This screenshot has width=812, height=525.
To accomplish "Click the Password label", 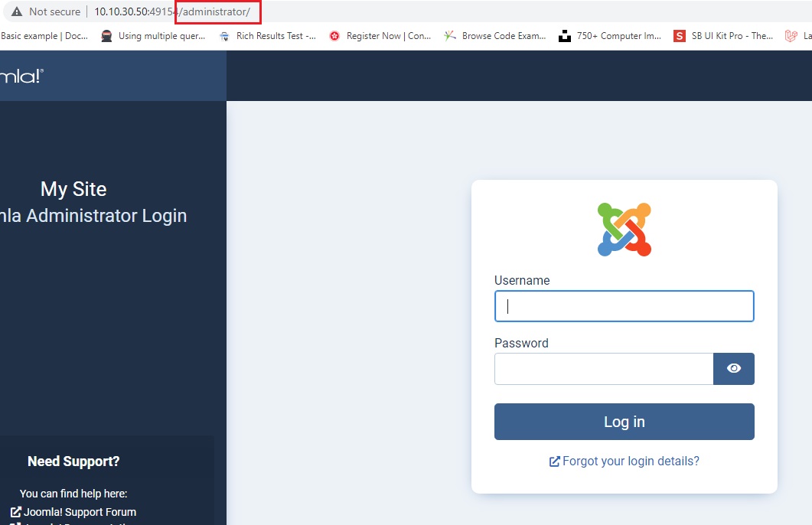I will [x=521, y=343].
